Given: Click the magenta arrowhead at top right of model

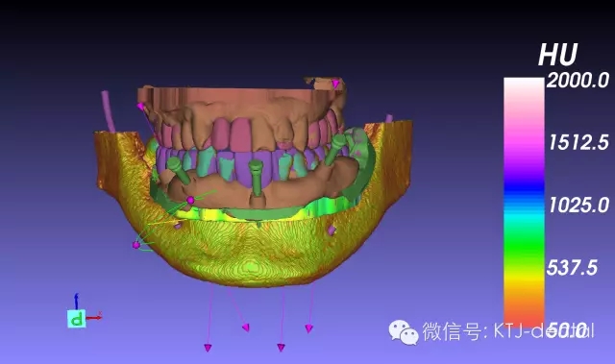Looking at the screenshot, I should pos(335,84).
